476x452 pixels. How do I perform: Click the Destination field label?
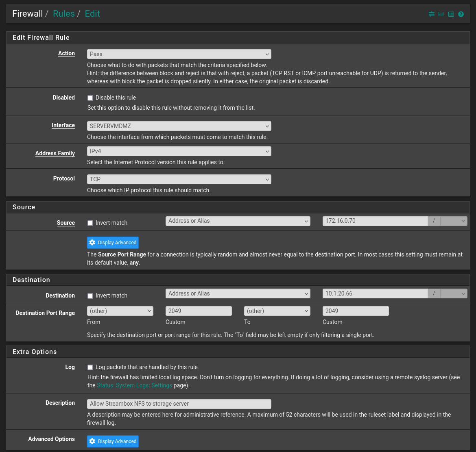60,296
